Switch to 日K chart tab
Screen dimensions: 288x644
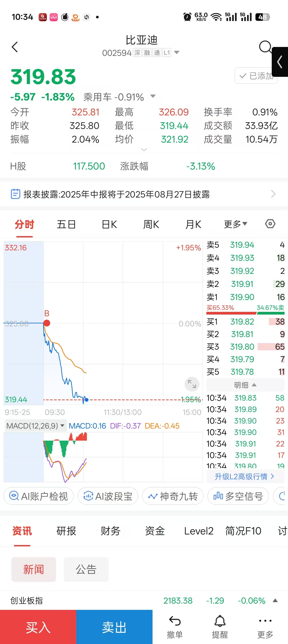click(x=109, y=224)
